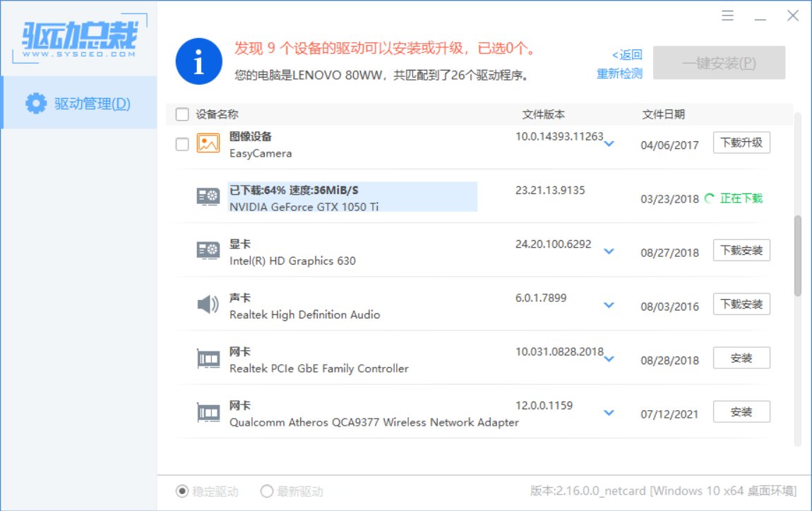The width and height of the screenshot is (812, 511).
Task: Select the 最新驱动 radio button
Action: 267,491
